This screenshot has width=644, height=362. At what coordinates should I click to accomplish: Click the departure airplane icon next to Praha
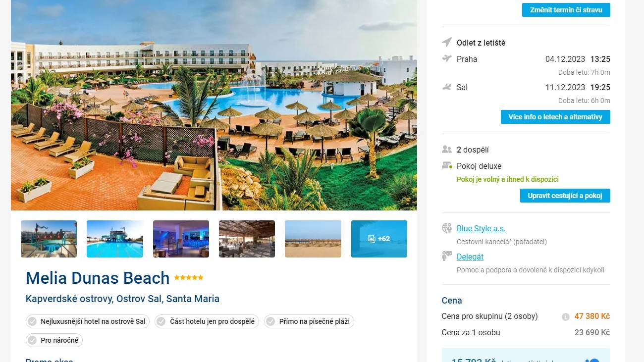pyautogui.click(x=447, y=59)
